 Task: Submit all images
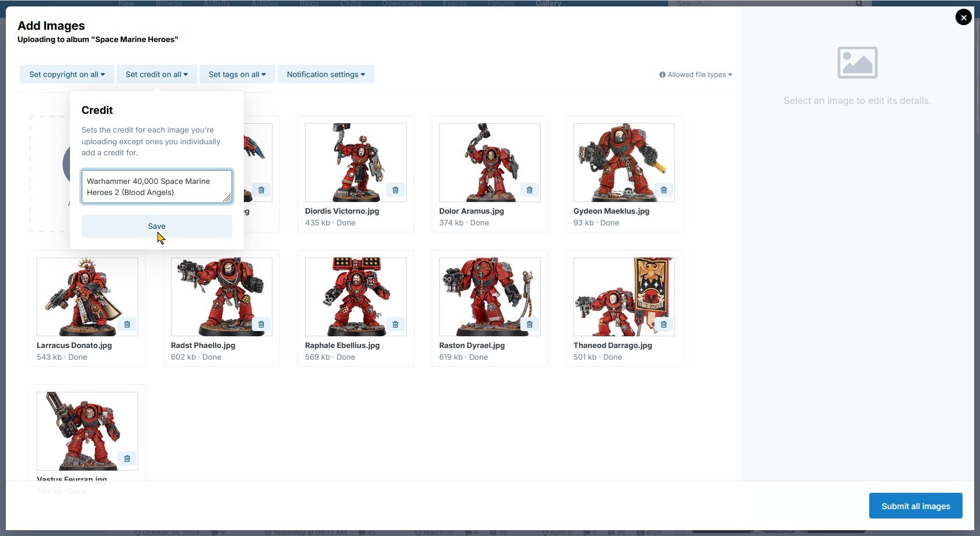[x=915, y=506]
